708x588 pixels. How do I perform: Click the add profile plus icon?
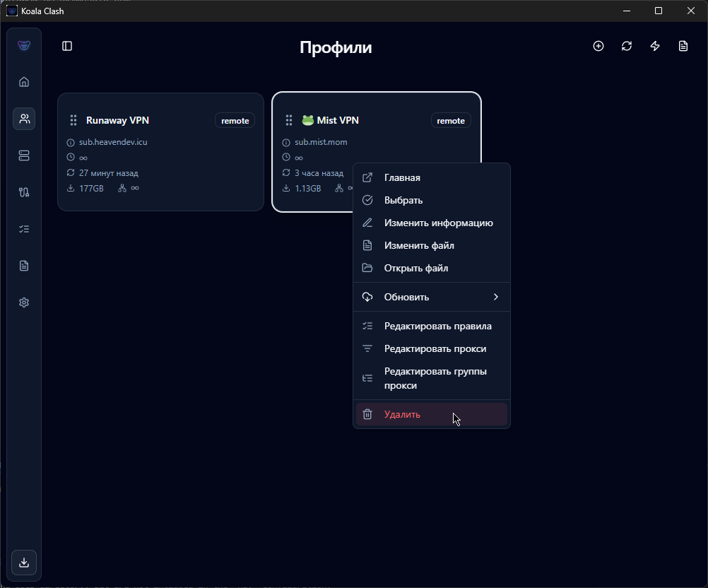tap(598, 46)
